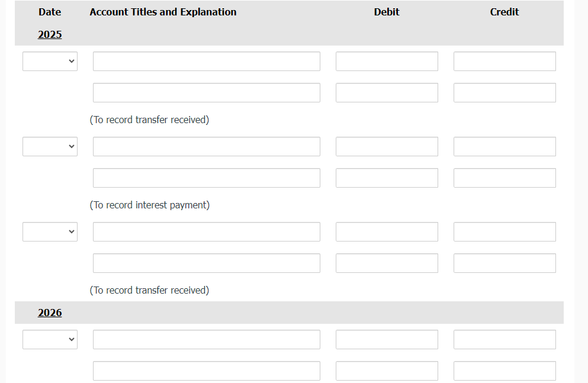Click the first Credit amount field

click(504, 61)
